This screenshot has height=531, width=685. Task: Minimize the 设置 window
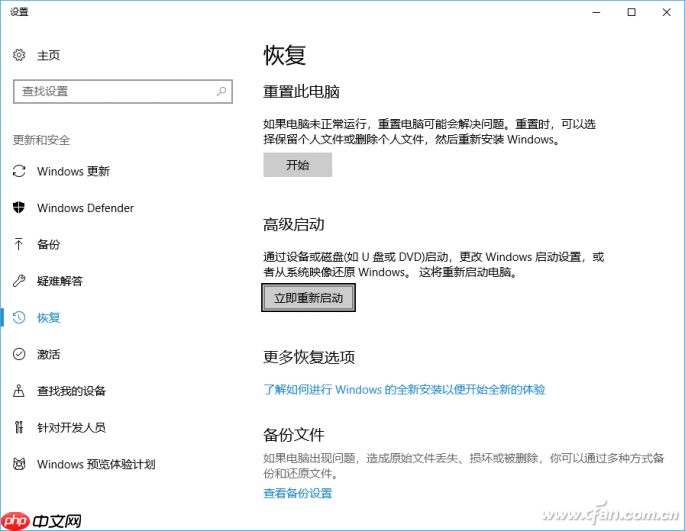596,12
